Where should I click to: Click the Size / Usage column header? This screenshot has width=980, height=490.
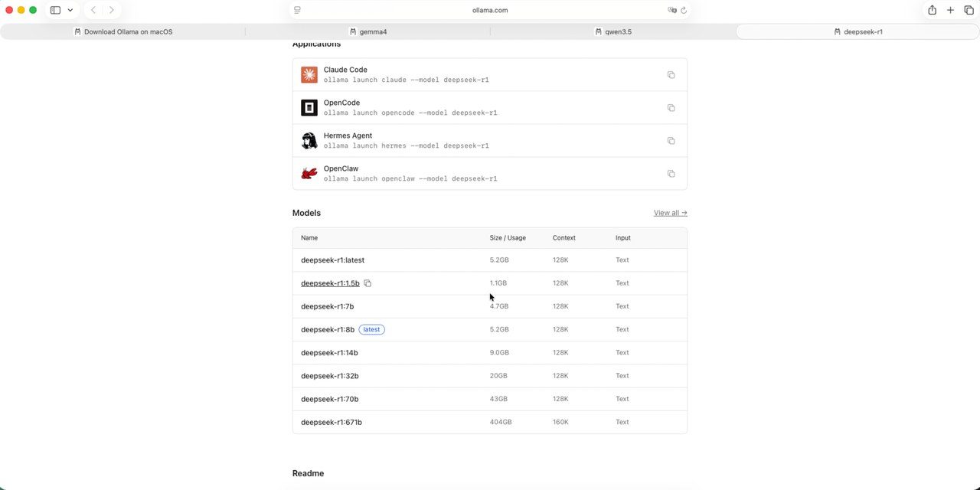point(508,238)
